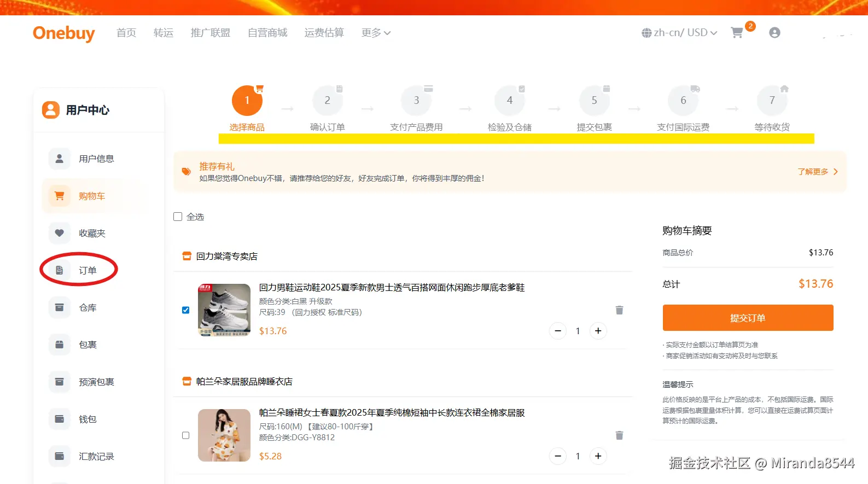Screen dimensions: 868x484
Task: Click the 提交订单 button
Action: 748,318
